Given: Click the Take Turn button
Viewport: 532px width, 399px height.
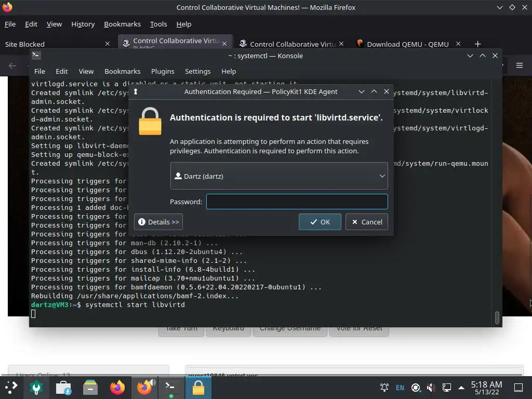Looking at the screenshot, I should 181,330.
